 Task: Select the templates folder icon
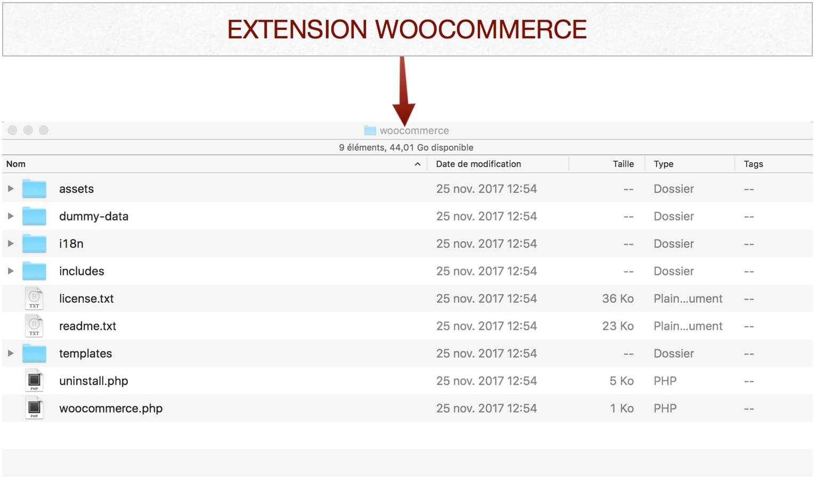point(34,353)
